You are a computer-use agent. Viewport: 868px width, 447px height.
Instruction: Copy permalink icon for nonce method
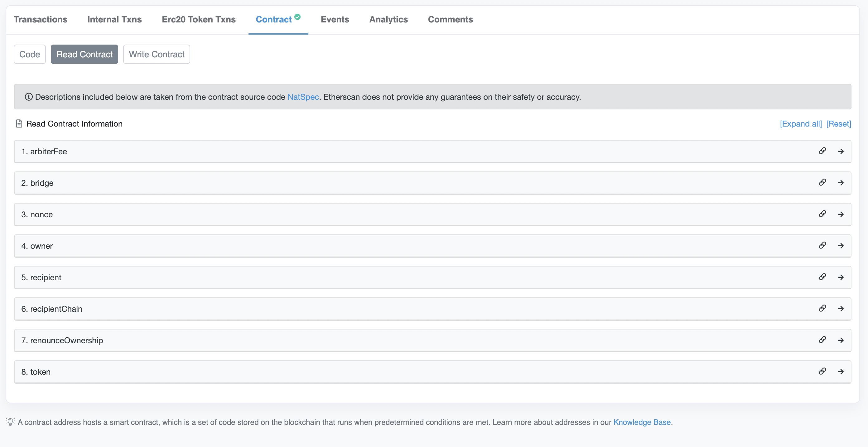tap(822, 214)
